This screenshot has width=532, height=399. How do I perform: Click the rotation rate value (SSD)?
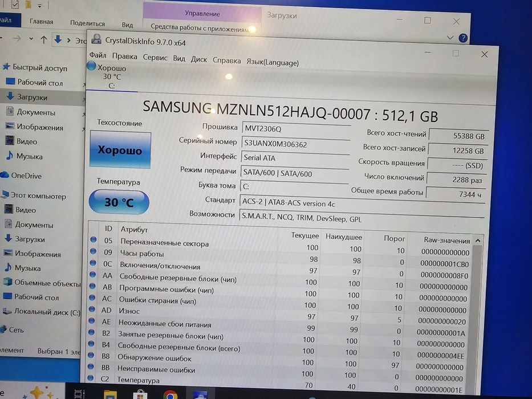tap(457, 165)
